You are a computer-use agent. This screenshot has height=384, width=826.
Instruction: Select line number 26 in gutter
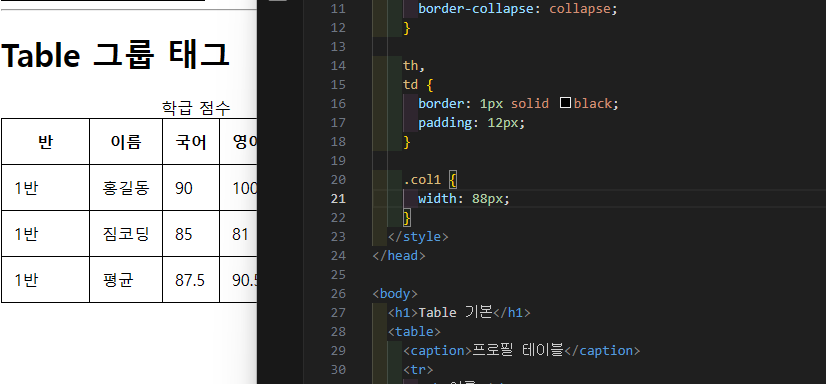(338, 293)
